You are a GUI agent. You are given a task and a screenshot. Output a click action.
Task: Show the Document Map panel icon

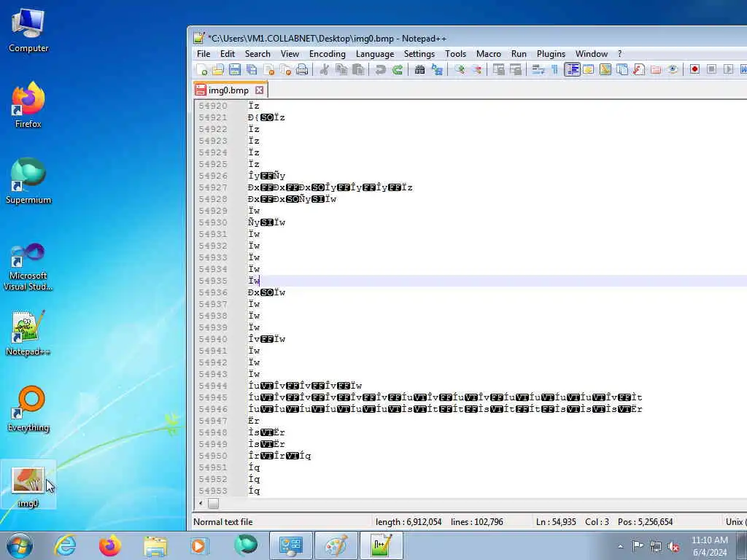(605, 70)
